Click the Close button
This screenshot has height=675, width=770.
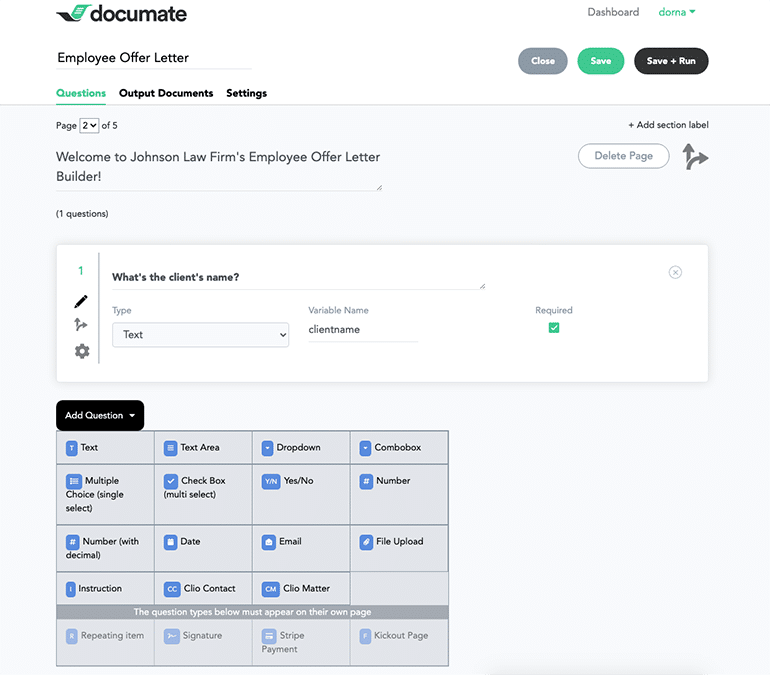click(x=543, y=61)
